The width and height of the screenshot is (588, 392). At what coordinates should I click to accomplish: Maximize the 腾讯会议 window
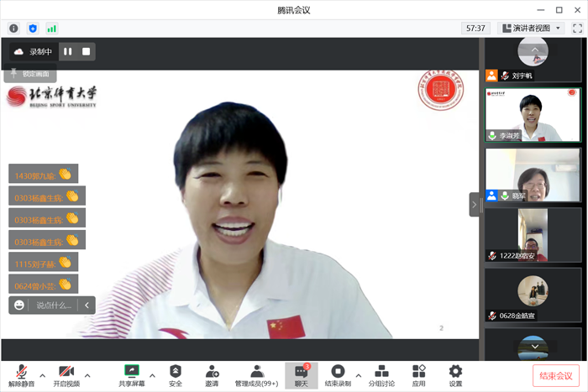pyautogui.click(x=559, y=10)
